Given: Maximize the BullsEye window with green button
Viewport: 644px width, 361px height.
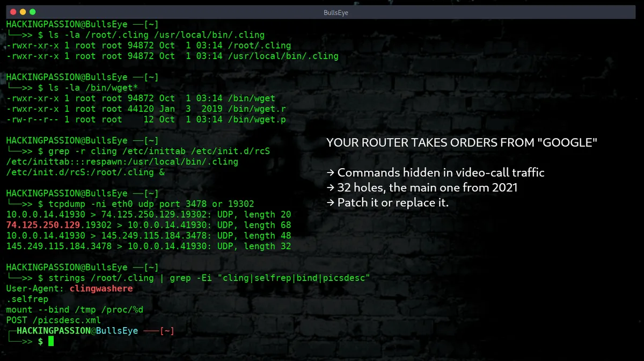Looking at the screenshot, I should click(33, 11).
